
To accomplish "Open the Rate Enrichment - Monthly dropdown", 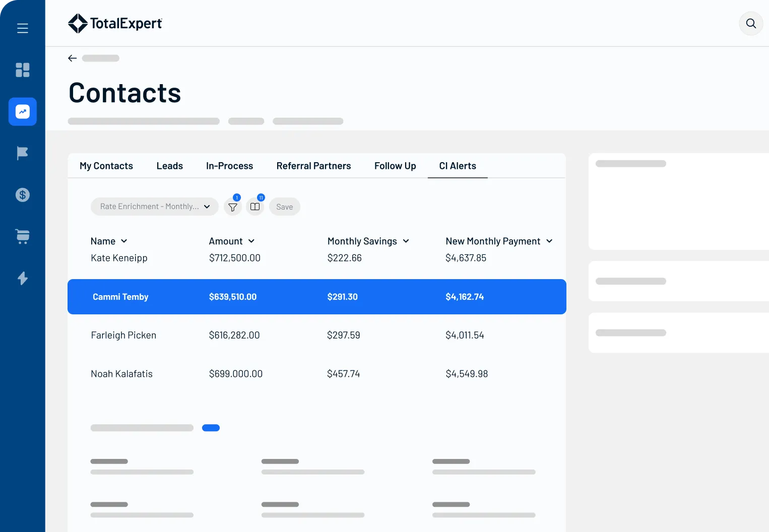I will [x=154, y=206].
